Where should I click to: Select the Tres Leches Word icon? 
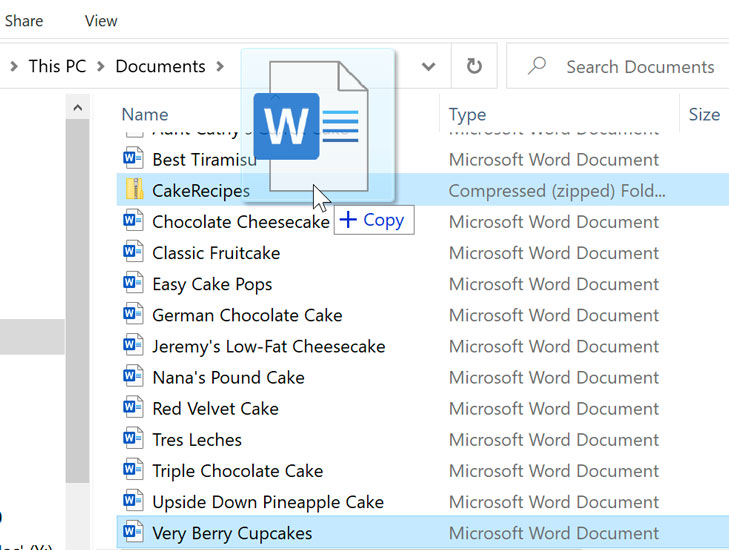tap(133, 439)
